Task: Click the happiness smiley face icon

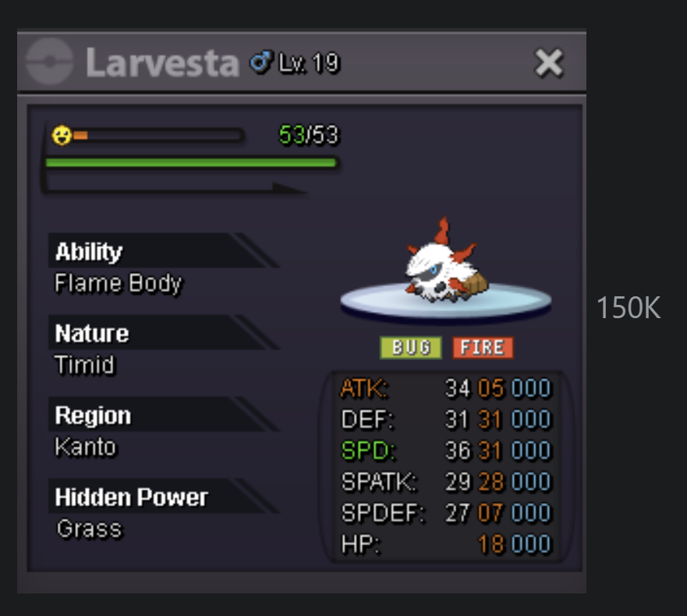Action: (x=62, y=135)
